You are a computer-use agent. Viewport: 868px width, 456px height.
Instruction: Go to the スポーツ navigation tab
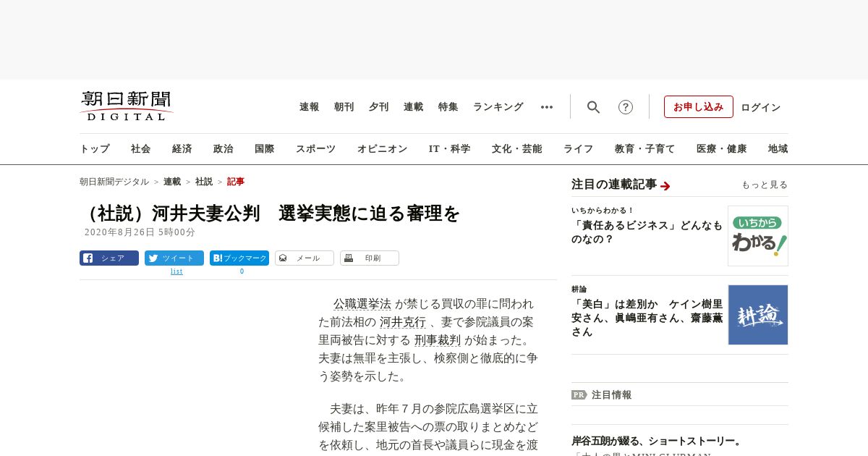click(x=316, y=149)
